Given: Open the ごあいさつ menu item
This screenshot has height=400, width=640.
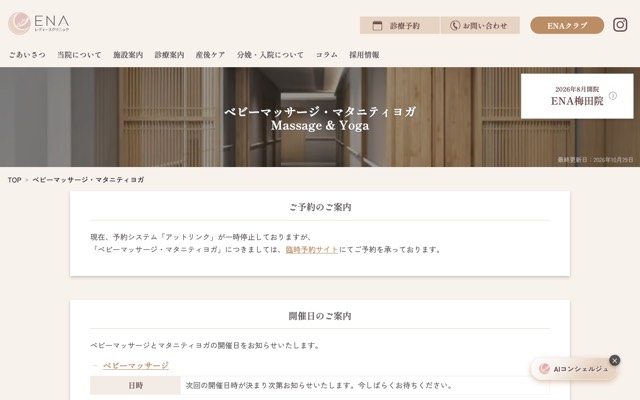Looking at the screenshot, I should tap(27, 55).
